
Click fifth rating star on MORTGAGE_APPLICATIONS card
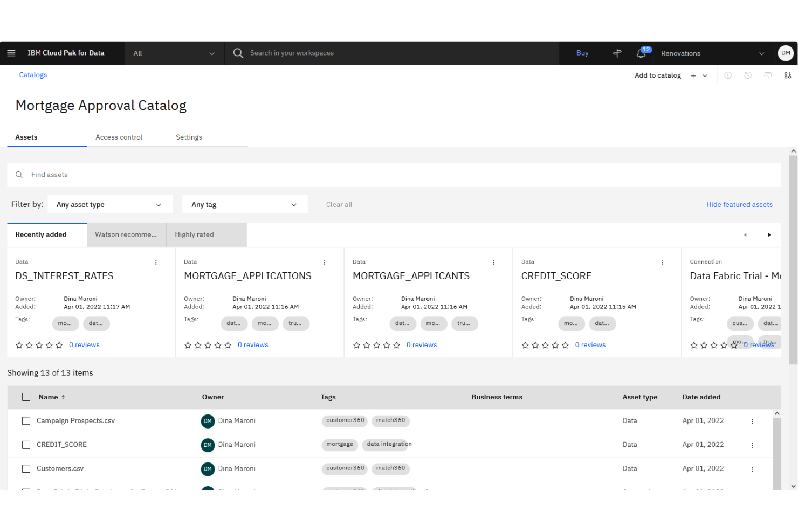(x=228, y=346)
